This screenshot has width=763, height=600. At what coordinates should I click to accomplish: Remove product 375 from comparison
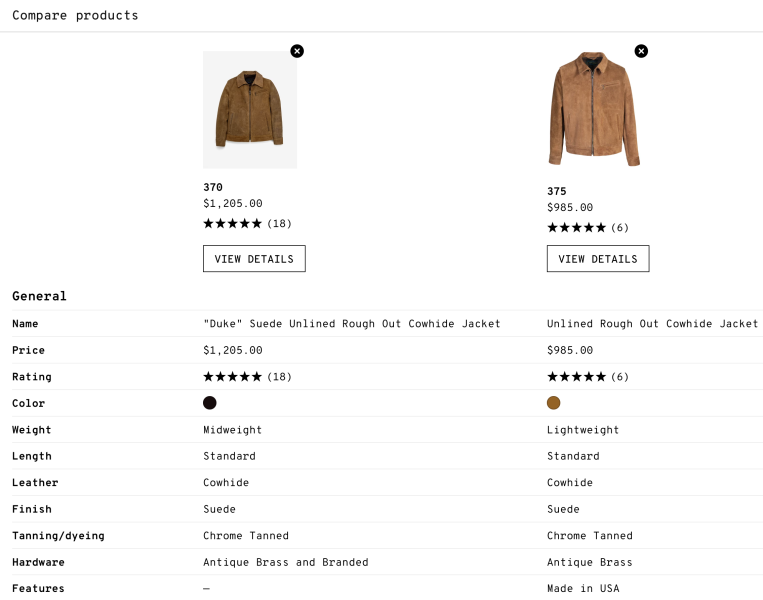641,51
